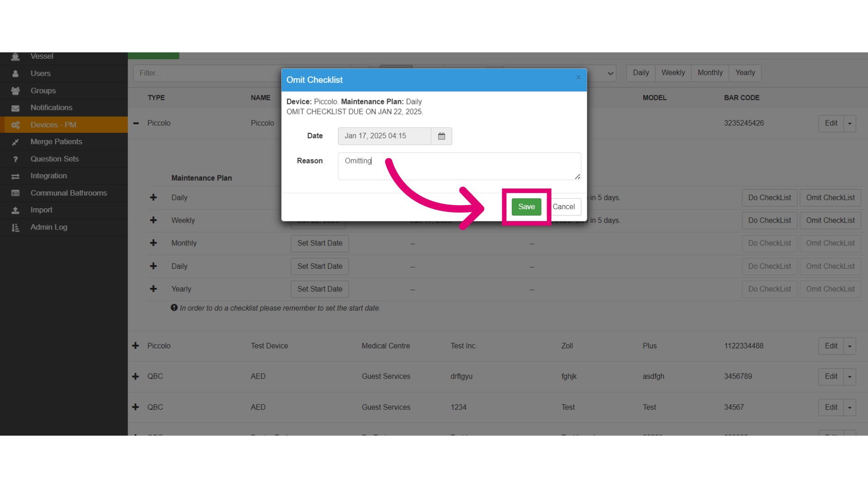Expand the first Daily maintenance plan

point(154,197)
